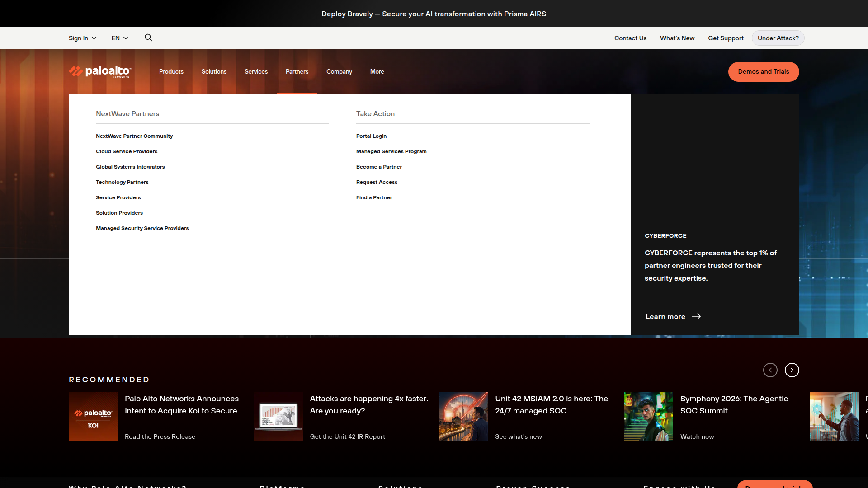The width and height of the screenshot is (868, 488).
Task: Select the Partners menu tab
Action: pyautogui.click(x=297, y=71)
